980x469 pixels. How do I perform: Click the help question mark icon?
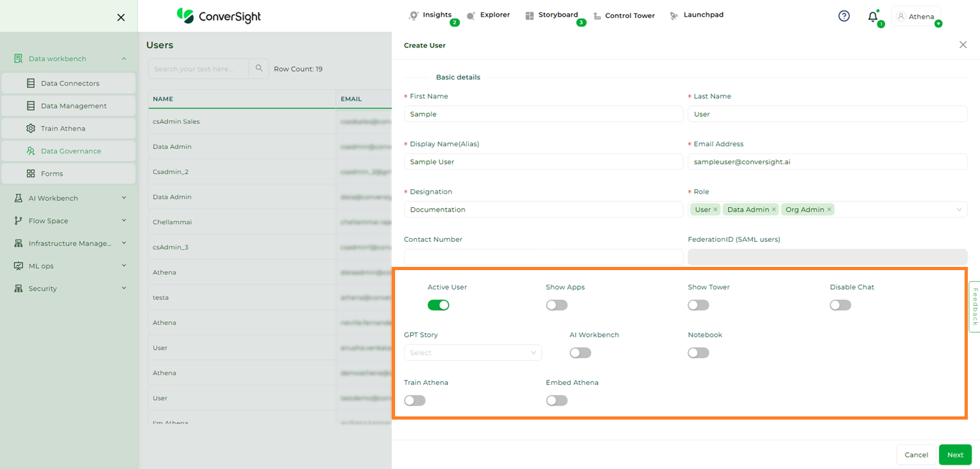[844, 16]
